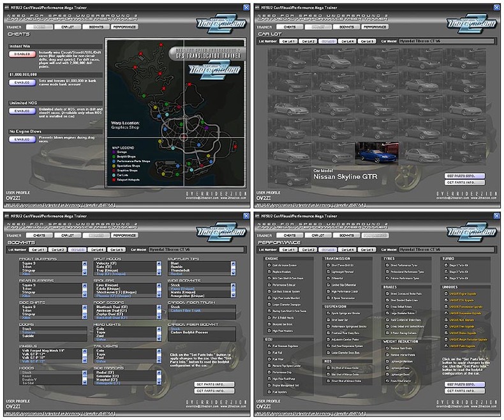Click the cyan Car Lots legend dot
The image size is (504, 420).
pyautogui.click(x=114, y=176)
